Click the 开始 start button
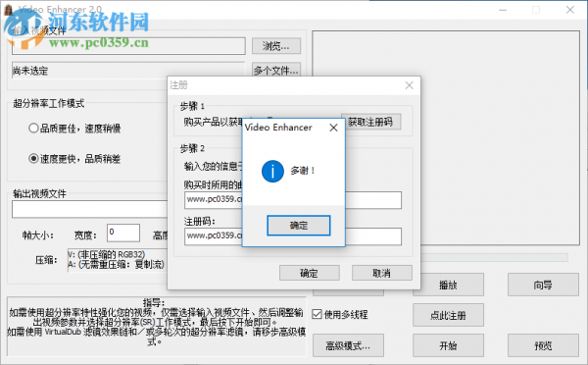 (x=448, y=345)
